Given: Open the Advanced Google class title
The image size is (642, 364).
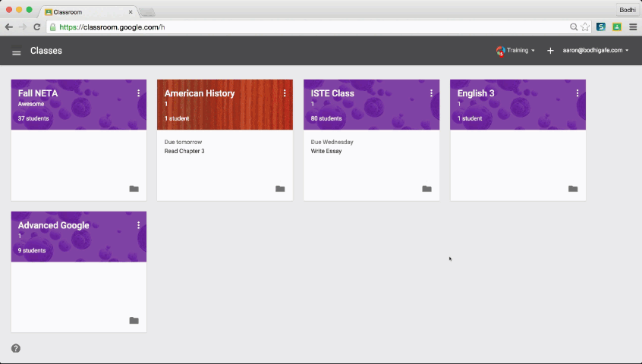Looking at the screenshot, I should click(53, 225).
